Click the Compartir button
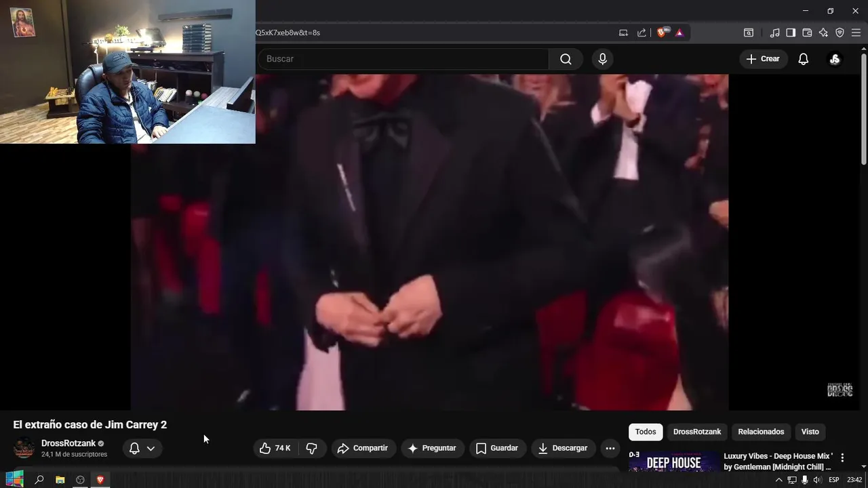The width and height of the screenshot is (868, 488). [363, 448]
